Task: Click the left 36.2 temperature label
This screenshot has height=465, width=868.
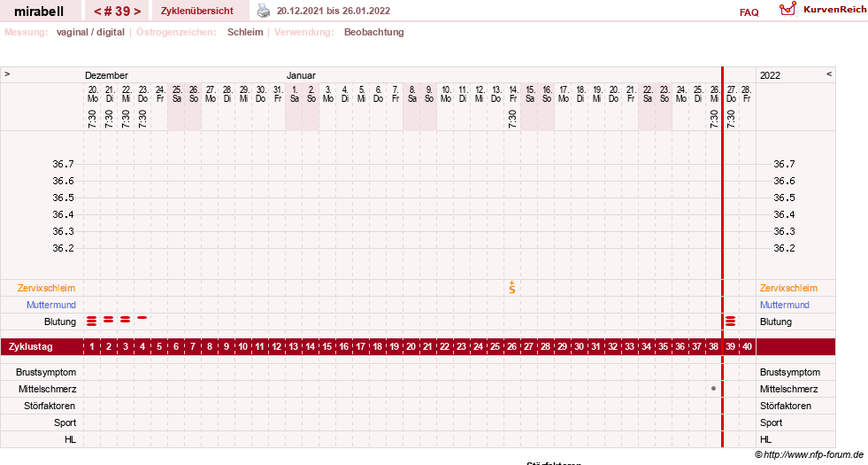Action: tap(63, 248)
